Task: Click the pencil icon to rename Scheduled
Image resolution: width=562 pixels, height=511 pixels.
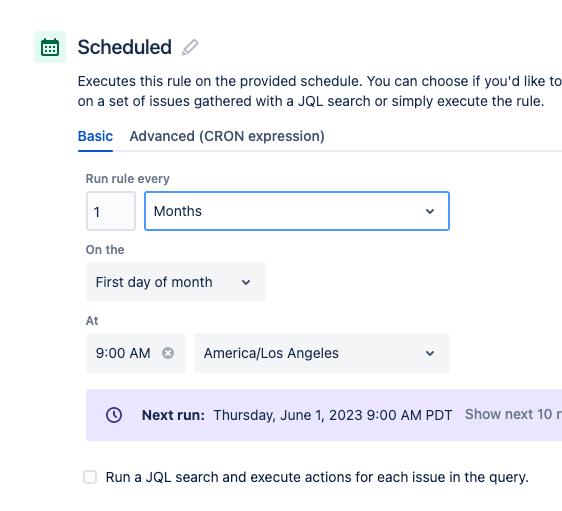Action: point(190,47)
